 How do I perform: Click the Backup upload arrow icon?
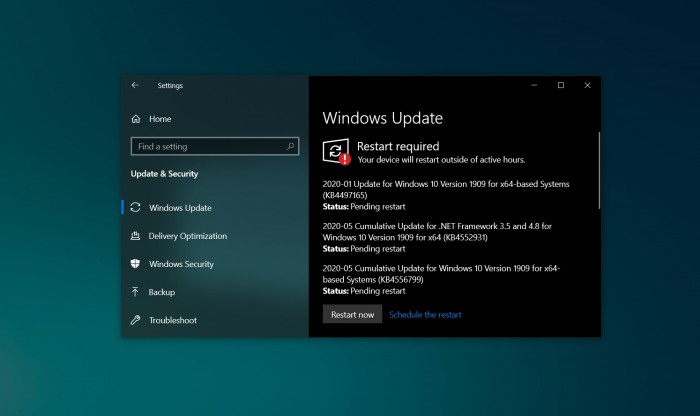[136, 292]
